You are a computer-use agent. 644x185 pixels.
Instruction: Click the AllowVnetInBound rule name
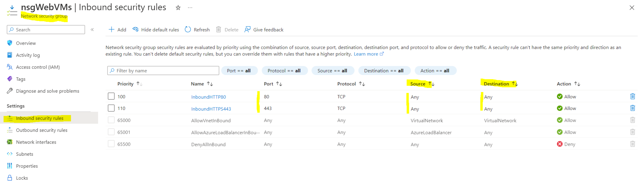point(211,121)
